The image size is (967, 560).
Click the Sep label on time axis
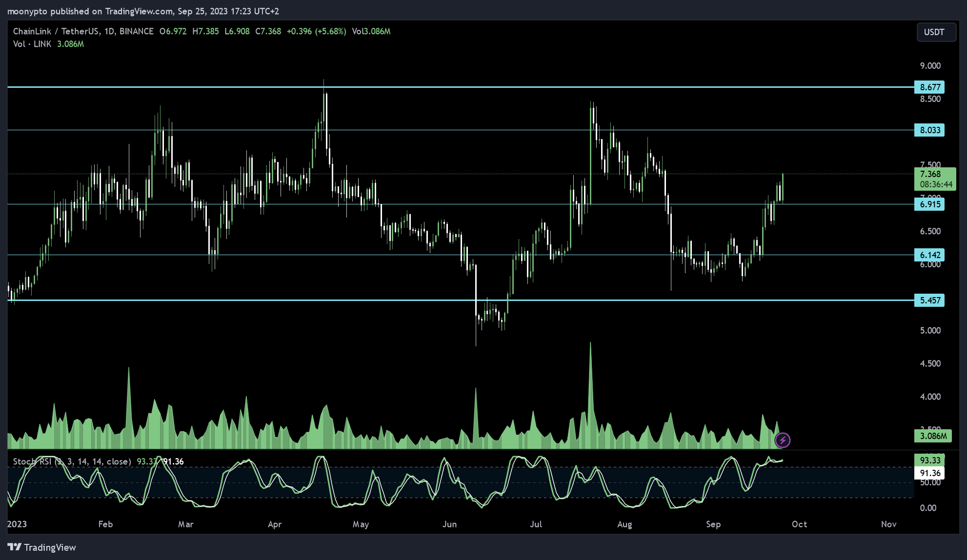713,524
